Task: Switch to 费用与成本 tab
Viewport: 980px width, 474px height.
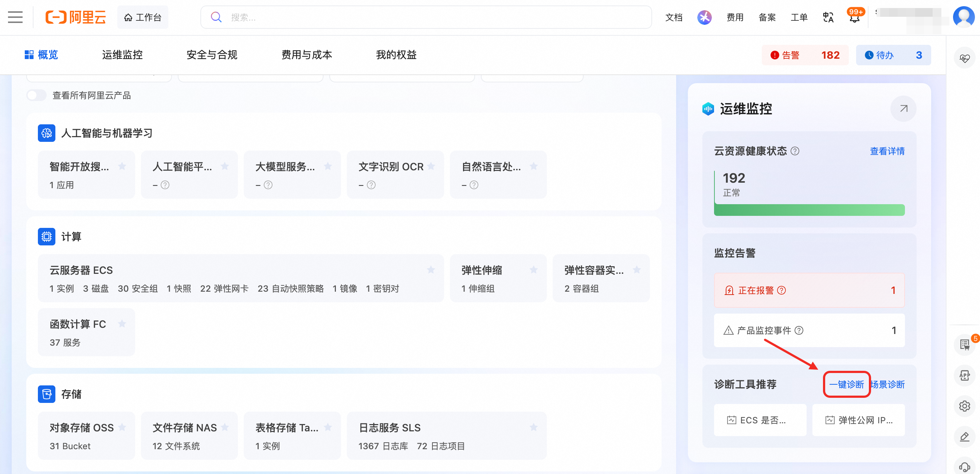Action: click(x=307, y=55)
